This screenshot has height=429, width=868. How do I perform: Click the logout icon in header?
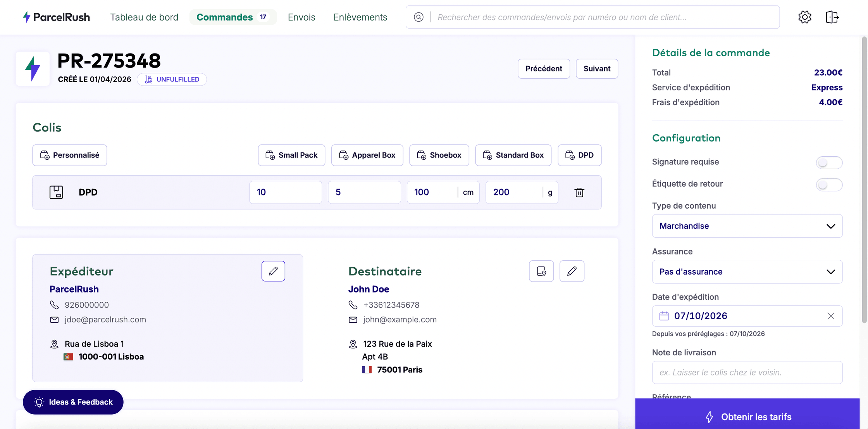832,17
